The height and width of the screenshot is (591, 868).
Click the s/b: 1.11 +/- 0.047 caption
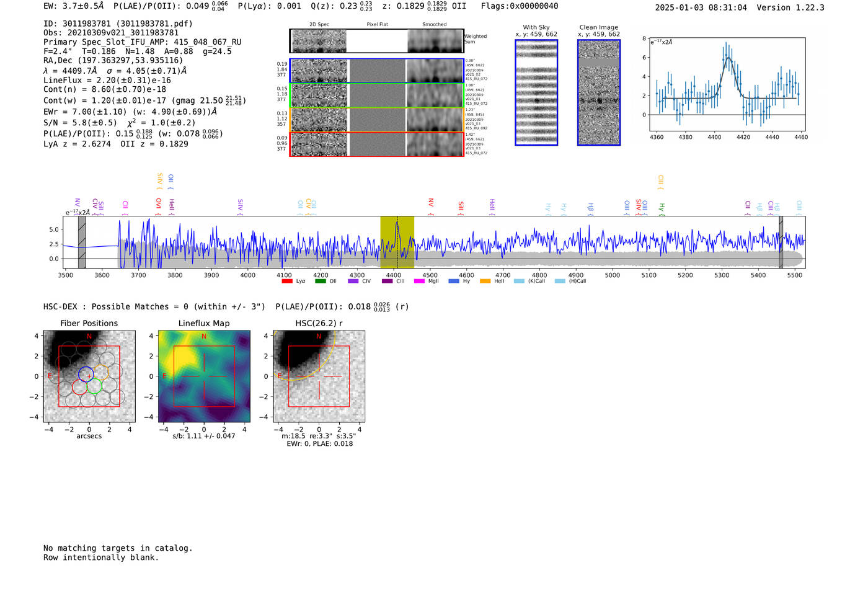204,436
